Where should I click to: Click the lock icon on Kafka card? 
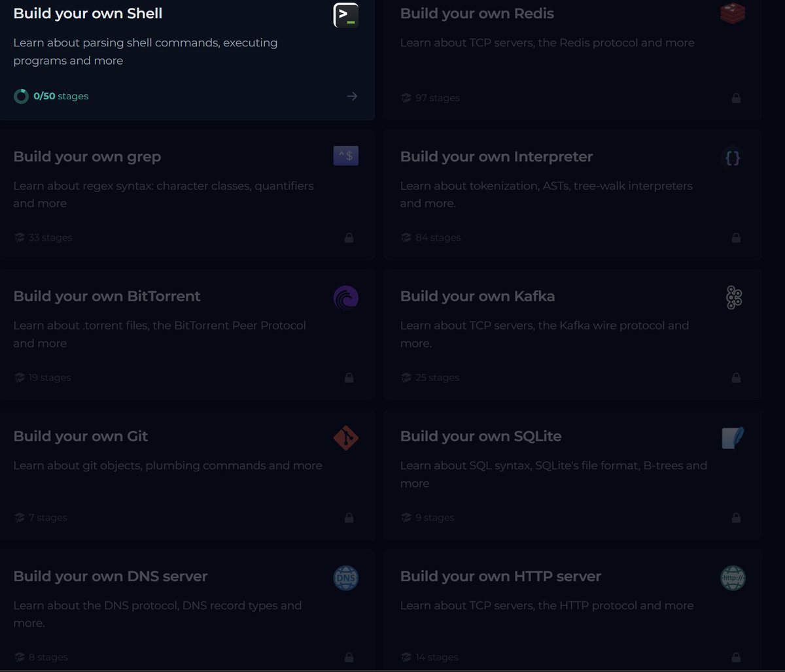[736, 377]
